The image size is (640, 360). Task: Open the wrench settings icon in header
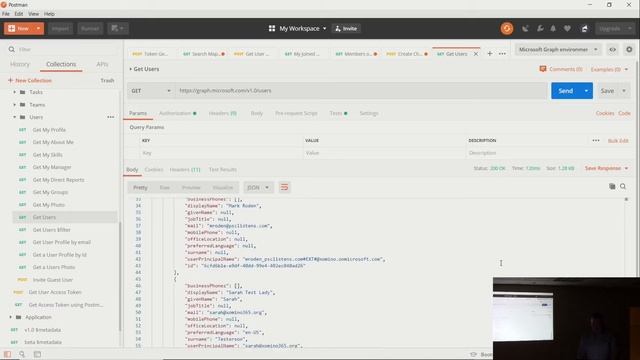[x=540, y=29]
